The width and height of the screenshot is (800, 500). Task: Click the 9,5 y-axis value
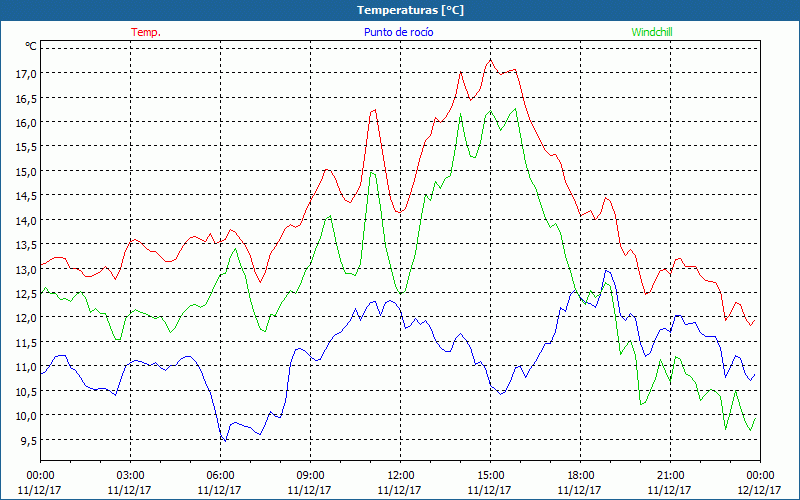click(28, 440)
